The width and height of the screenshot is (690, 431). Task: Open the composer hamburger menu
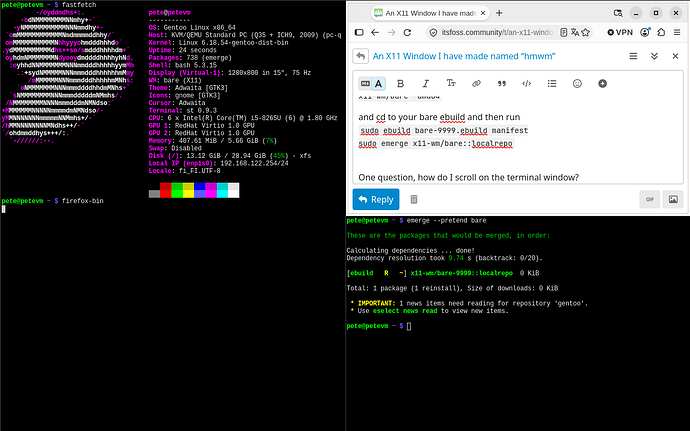(633, 56)
